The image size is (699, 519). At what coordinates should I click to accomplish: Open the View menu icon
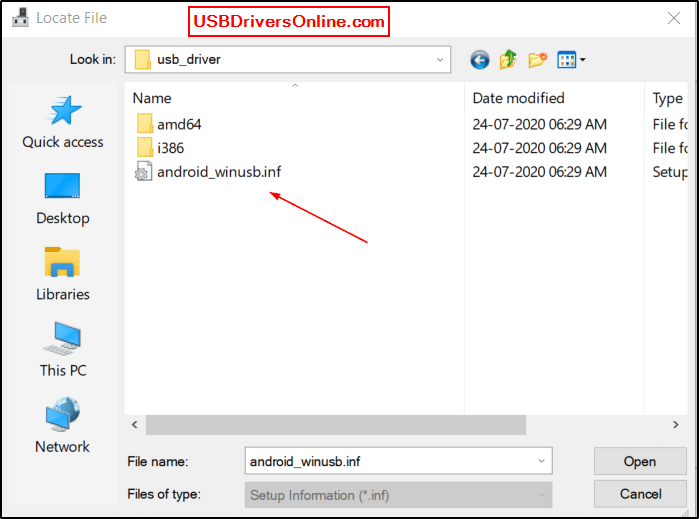pos(571,60)
